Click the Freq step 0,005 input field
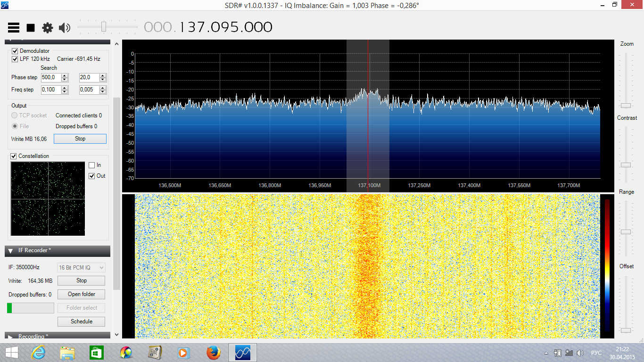This screenshot has height=362, width=644. pyautogui.click(x=90, y=90)
